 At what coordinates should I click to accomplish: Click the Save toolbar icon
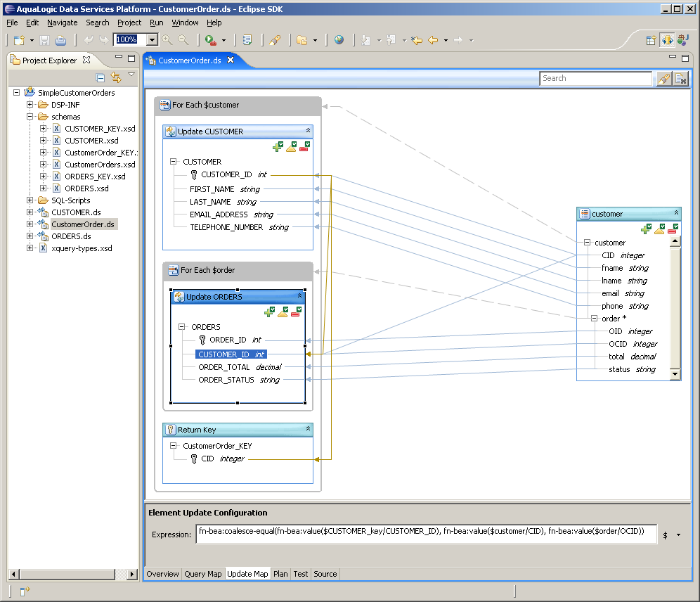[45, 40]
